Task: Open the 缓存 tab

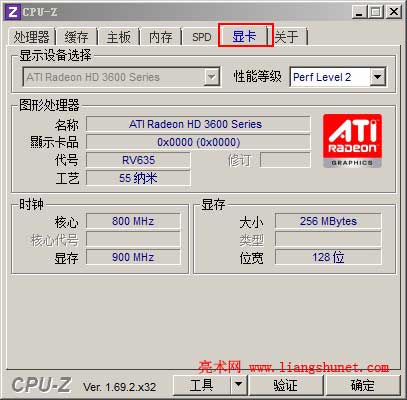Action: [x=76, y=36]
